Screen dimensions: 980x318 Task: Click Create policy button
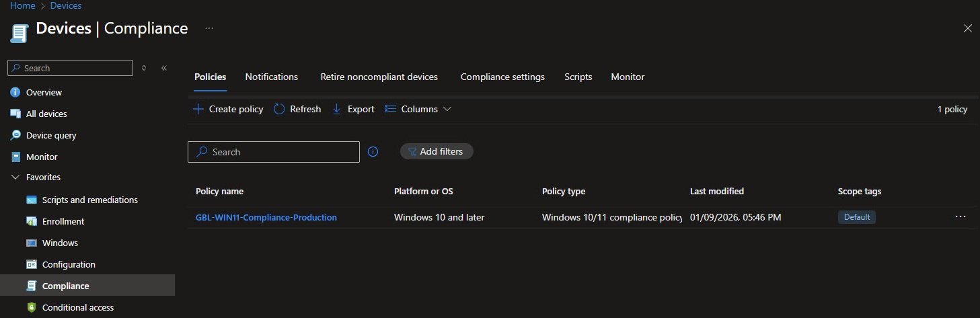(229, 109)
